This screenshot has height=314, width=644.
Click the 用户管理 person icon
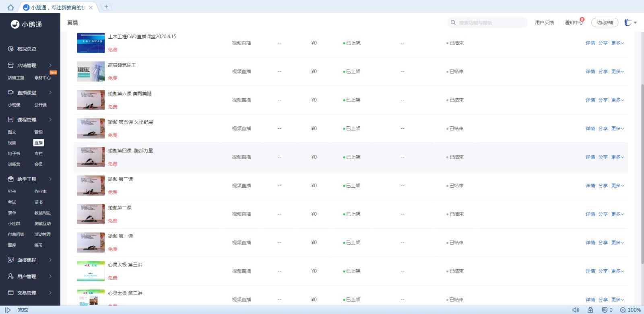point(11,276)
